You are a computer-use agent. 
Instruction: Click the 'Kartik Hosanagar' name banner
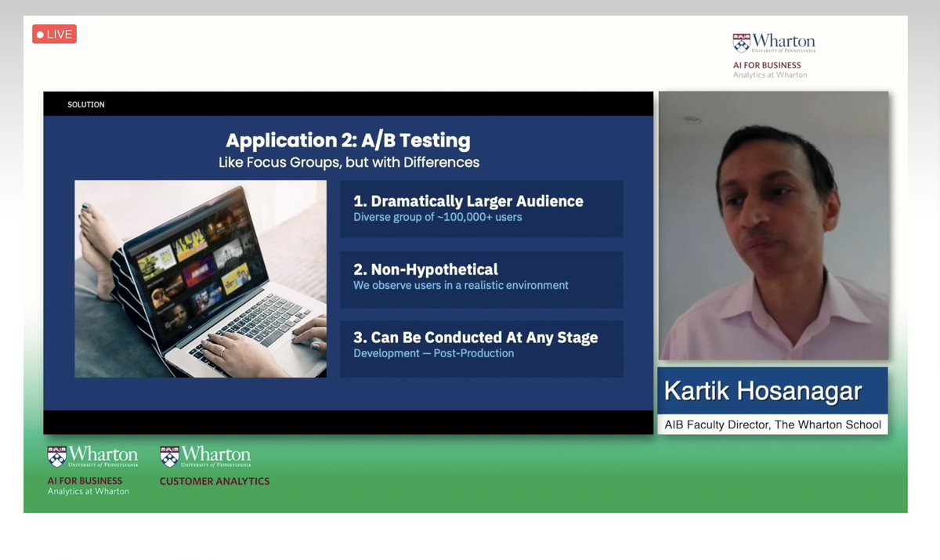[x=772, y=391]
